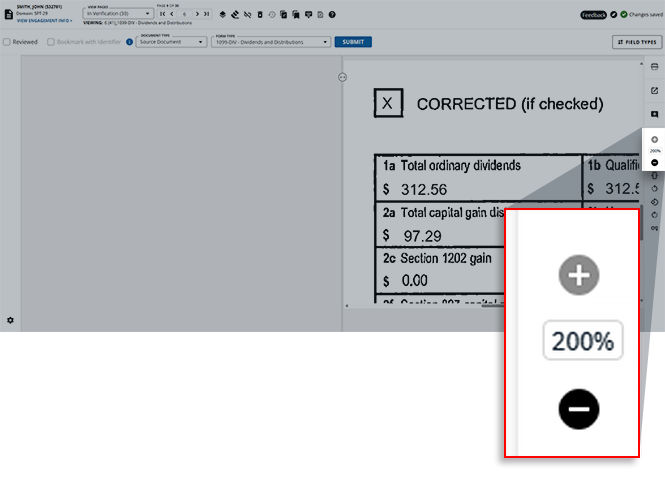This screenshot has width=665, height=479.
Task: Open the In Verification view pages dropdown
Action: pyautogui.click(x=117, y=14)
